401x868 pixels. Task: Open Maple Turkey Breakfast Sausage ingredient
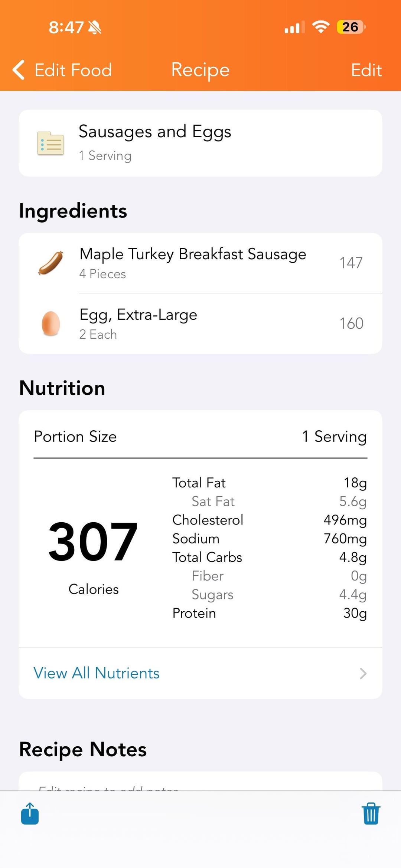pos(193,254)
